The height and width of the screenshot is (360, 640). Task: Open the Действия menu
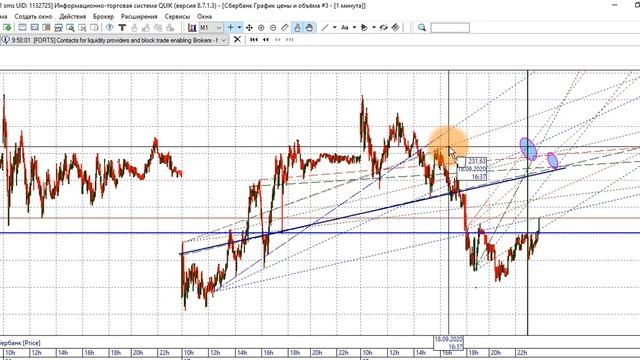(x=73, y=16)
